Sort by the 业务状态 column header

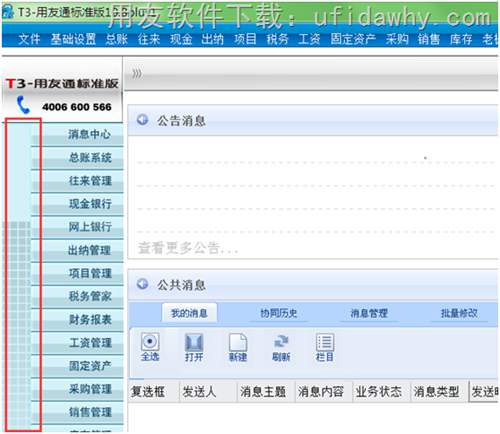coord(382,392)
